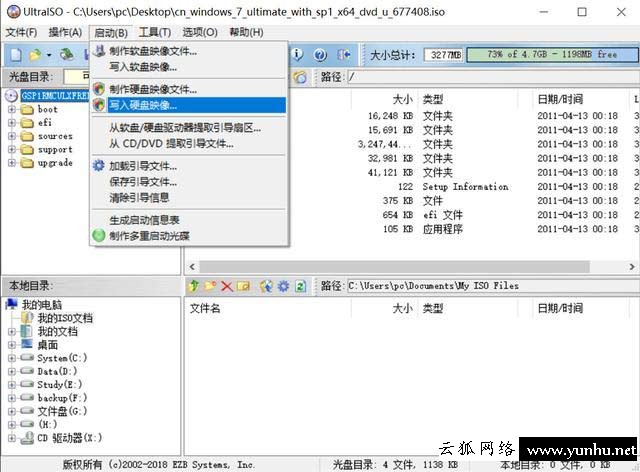This screenshot has width=640, height=472.
Task: Click the Open file folder icon
Action: [35, 55]
